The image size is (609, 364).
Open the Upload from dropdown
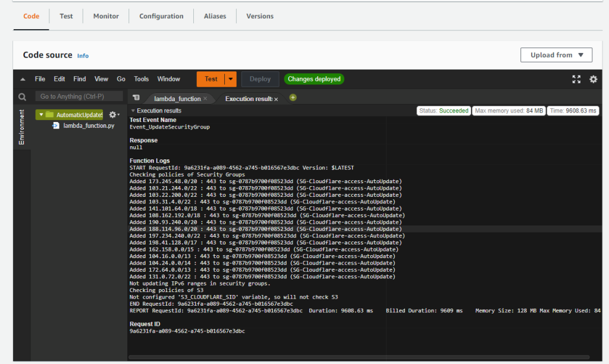[x=556, y=55]
